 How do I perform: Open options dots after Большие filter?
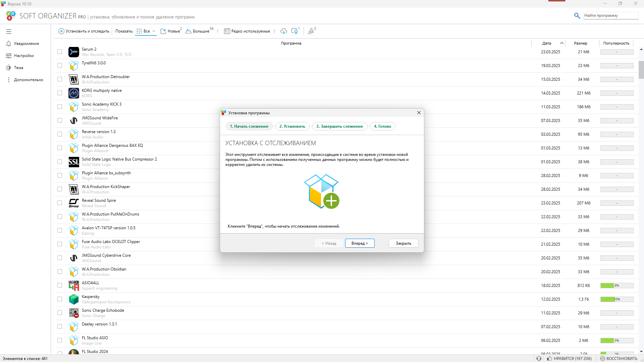pos(218,31)
